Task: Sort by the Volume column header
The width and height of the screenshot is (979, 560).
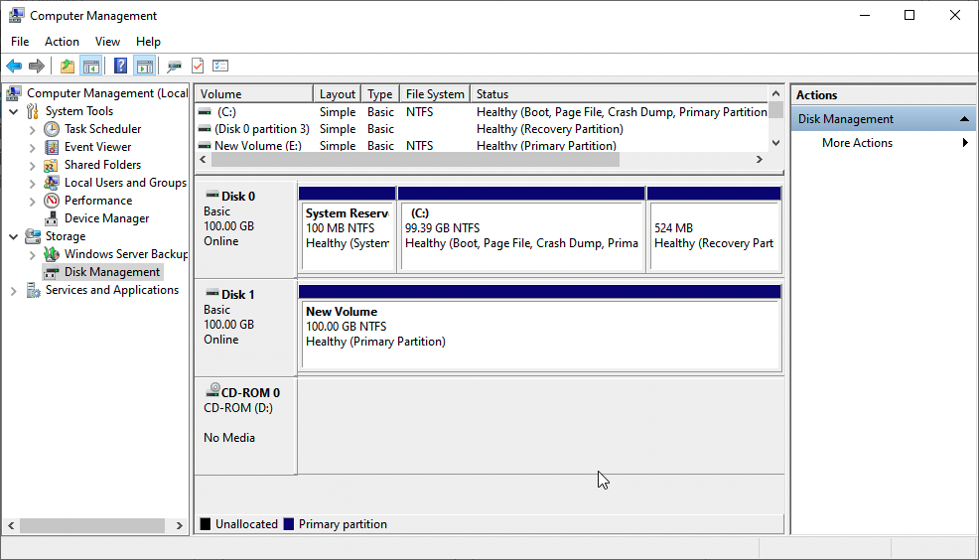Action: click(253, 93)
